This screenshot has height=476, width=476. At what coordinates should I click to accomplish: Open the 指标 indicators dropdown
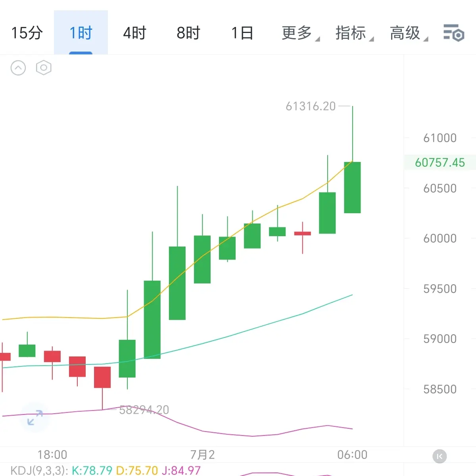click(x=354, y=33)
